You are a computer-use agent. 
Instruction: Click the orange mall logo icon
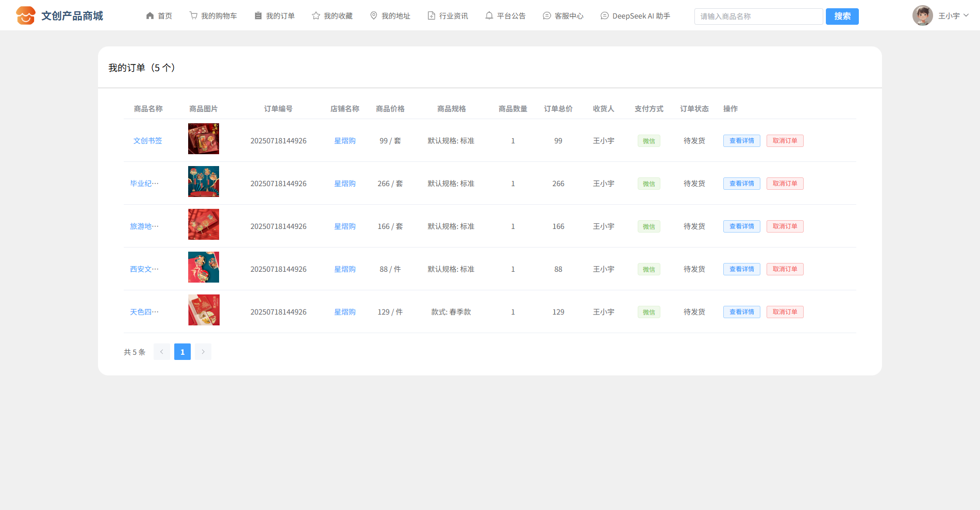[x=25, y=16]
